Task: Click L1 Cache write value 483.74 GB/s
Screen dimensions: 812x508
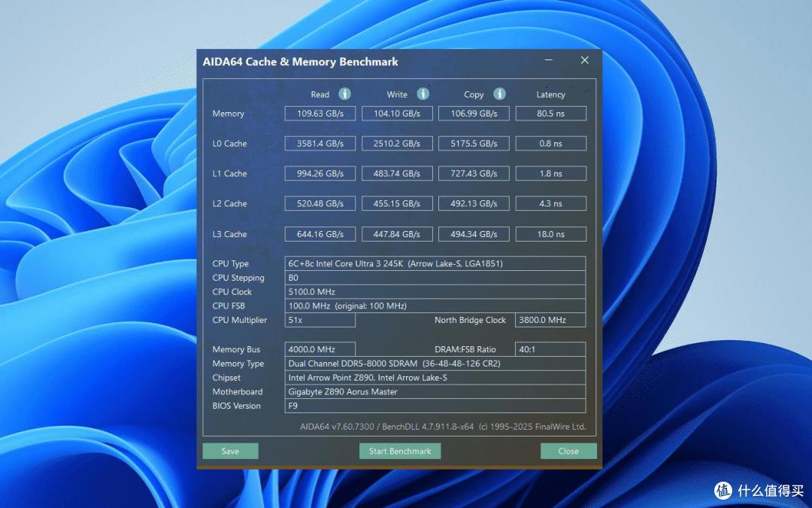Action: pyautogui.click(x=397, y=174)
